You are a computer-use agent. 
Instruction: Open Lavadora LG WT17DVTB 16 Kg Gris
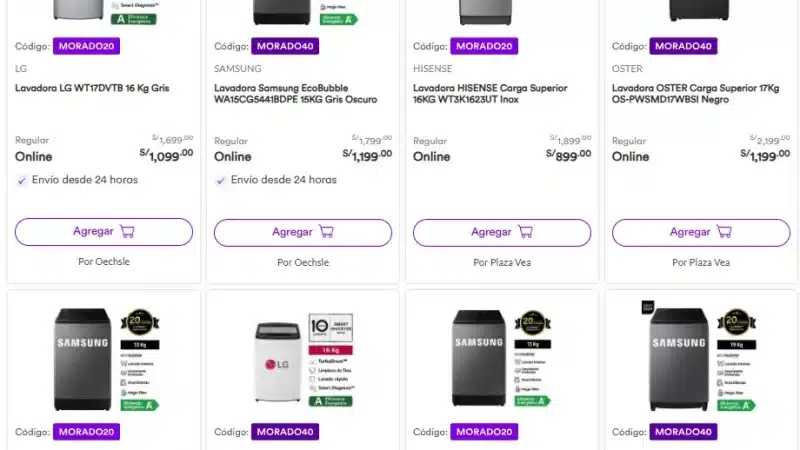(92, 88)
